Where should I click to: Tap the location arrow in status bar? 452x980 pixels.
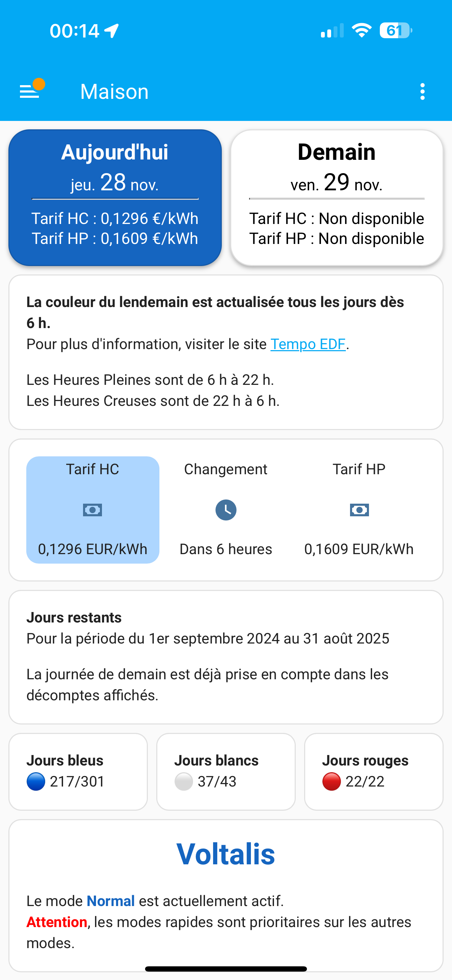tap(112, 30)
